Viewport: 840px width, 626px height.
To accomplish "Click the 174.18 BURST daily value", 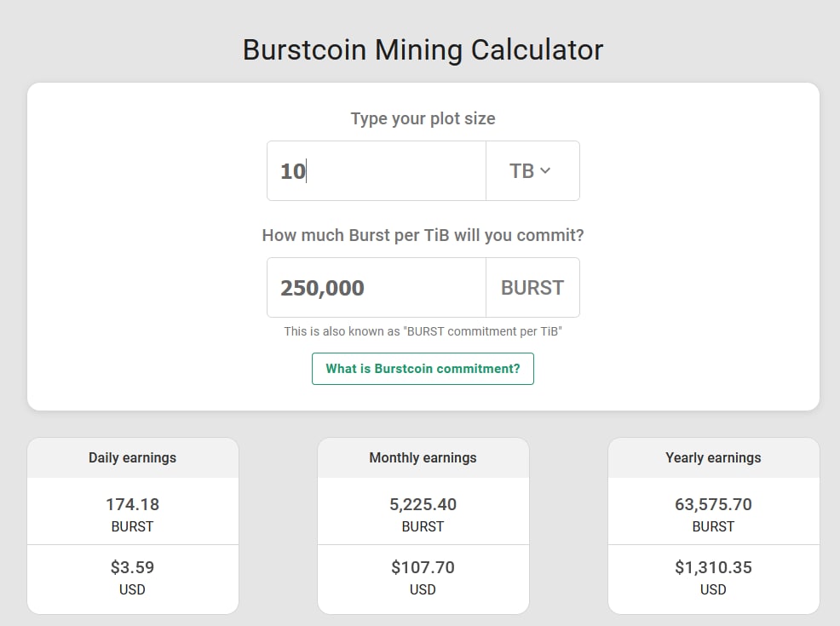I will 132,504.
